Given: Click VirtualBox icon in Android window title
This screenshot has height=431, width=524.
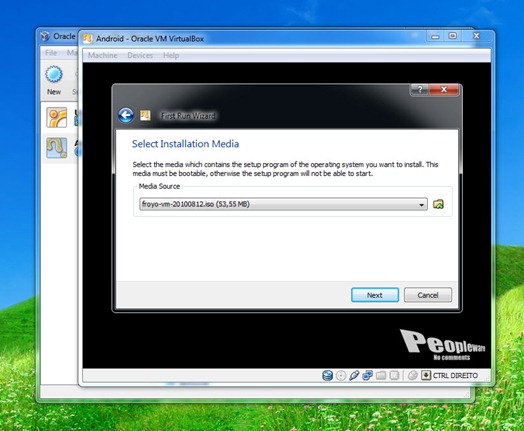Looking at the screenshot, I should pyautogui.click(x=88, y=39).
